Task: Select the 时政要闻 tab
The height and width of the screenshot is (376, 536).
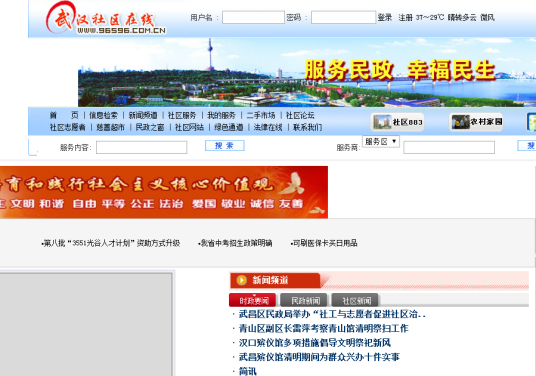Action: 253,301
